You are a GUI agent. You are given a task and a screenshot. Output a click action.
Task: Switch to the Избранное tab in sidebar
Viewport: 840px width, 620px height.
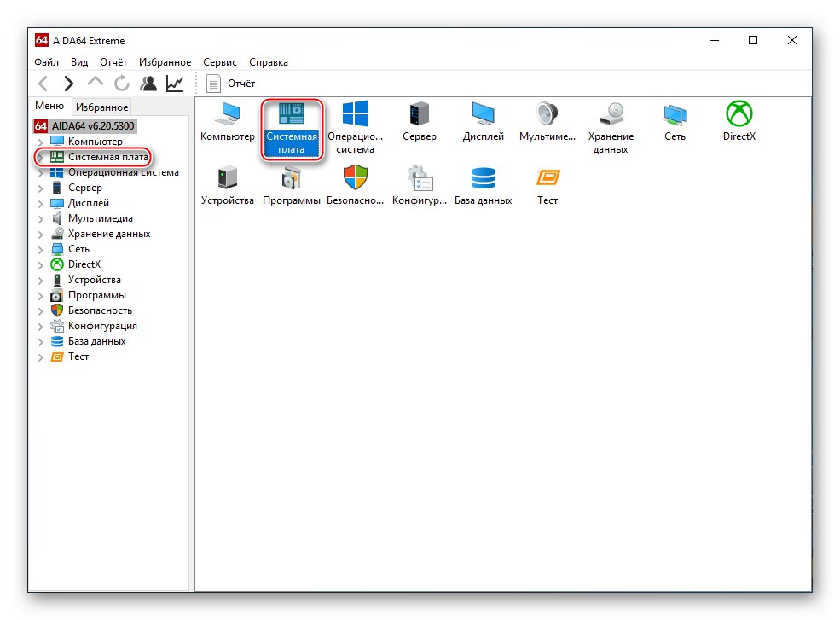(101, 107)
